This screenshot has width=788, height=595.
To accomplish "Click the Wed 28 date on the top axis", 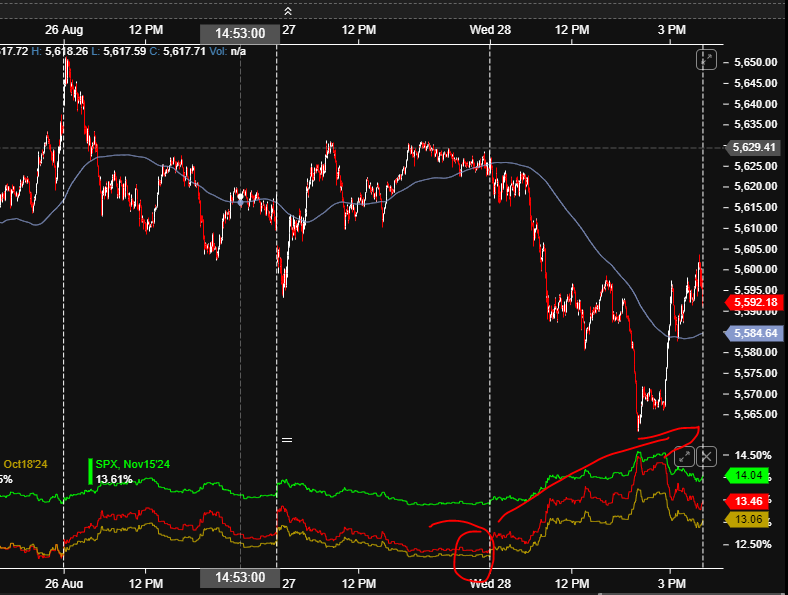I will click(490, 30).
